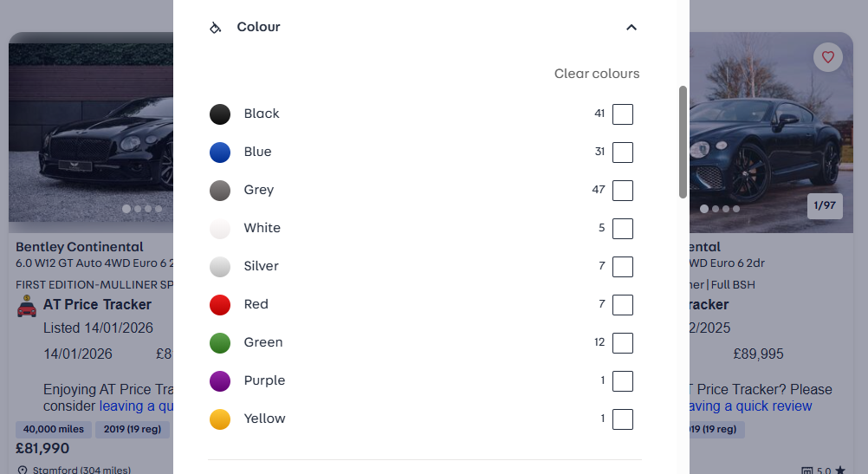Click the Clear colours link

pyautogui.click(x=597, y=74)
